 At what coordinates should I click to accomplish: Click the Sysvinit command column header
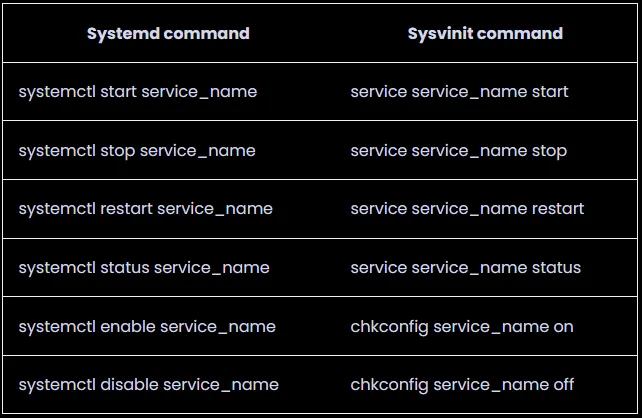point(485,34)
